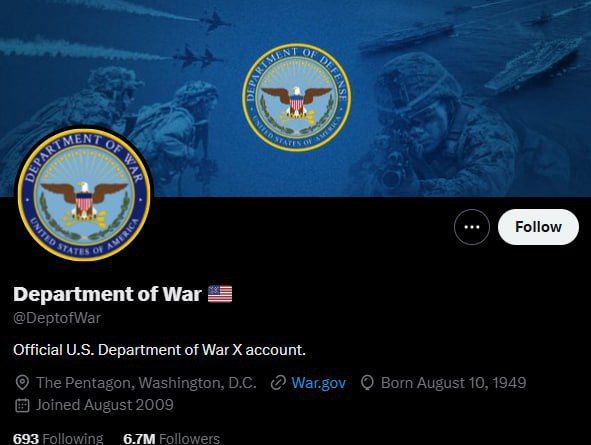The image size is (591, 445).
Task: Follow the Department of War account
Action: point(538,227)
